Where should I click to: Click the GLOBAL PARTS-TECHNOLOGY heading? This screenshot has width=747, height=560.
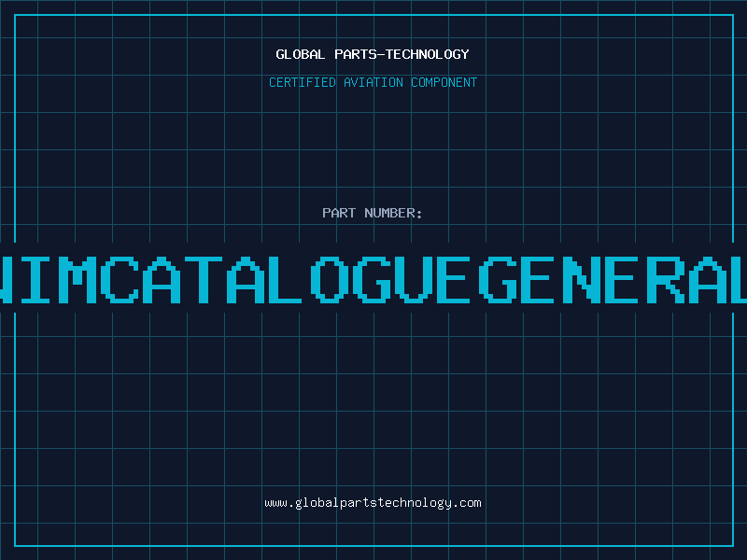(373, 54)
